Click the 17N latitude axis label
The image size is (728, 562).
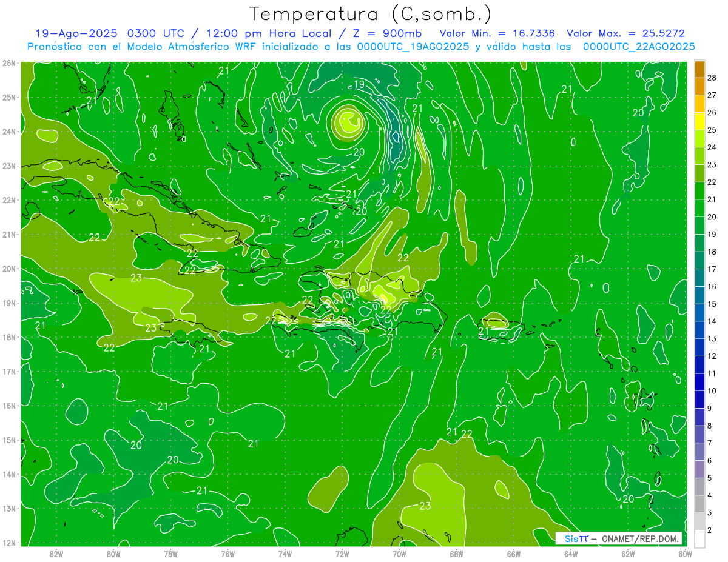[9, 371]
